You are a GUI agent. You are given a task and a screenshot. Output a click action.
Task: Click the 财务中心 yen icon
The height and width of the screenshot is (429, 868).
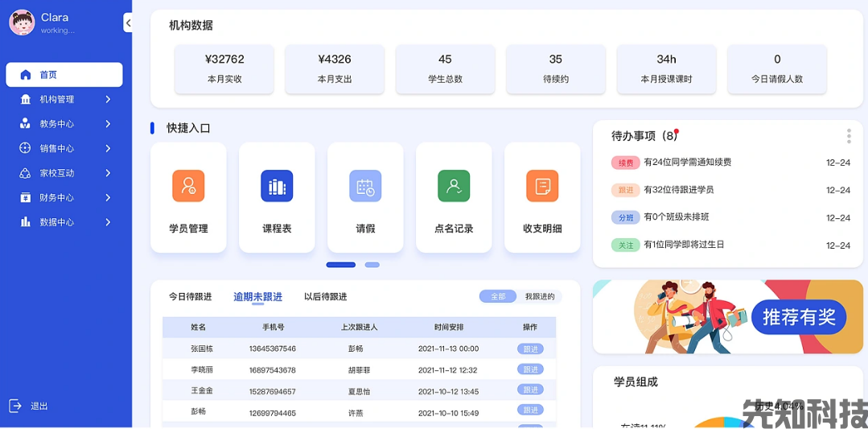pyautogui.click(x=26, y=198)
